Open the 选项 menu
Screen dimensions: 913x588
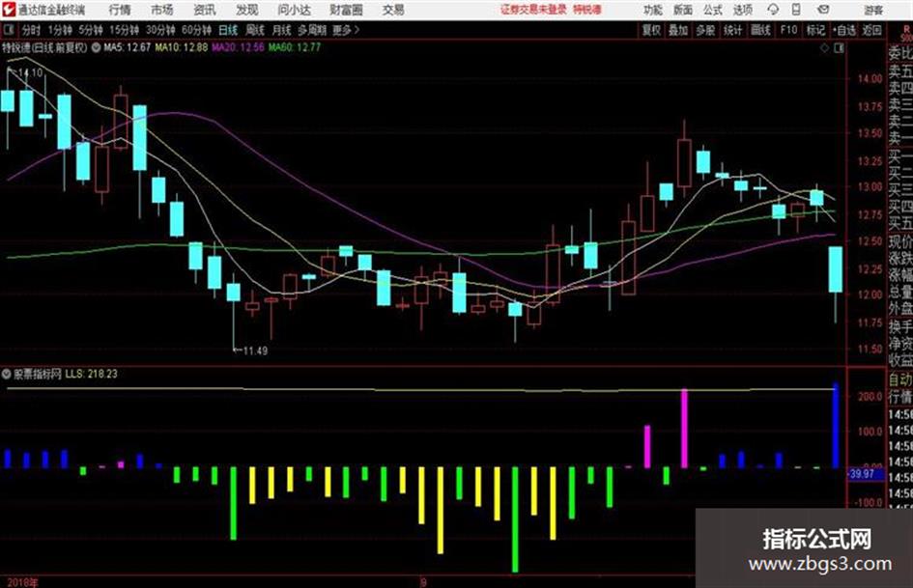click(742, 10)
